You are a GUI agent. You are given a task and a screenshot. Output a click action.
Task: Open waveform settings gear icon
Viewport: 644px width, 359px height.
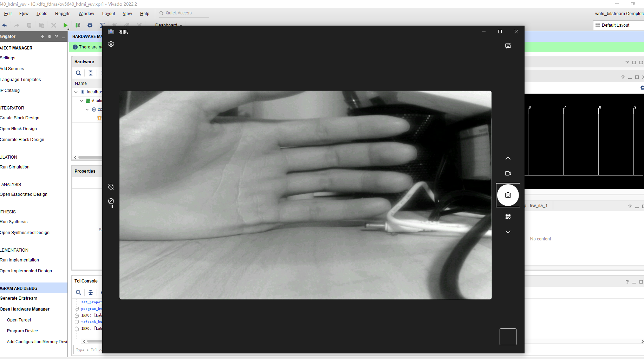click(642, 88)
